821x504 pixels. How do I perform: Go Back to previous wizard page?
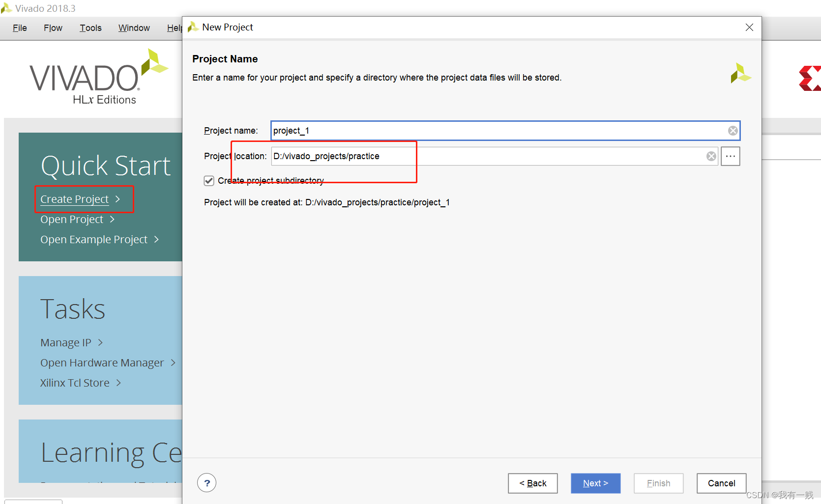pyautogui.click(x=533, y=483)
